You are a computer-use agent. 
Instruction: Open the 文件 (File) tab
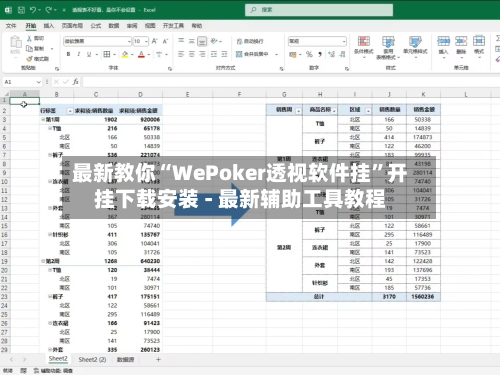[11, 26]
